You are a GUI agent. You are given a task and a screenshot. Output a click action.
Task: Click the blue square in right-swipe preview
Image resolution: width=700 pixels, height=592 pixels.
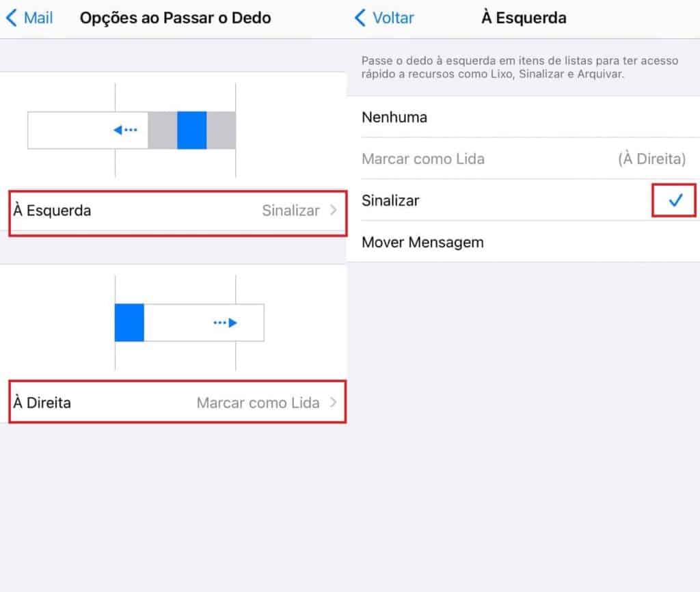pos(129,323)
